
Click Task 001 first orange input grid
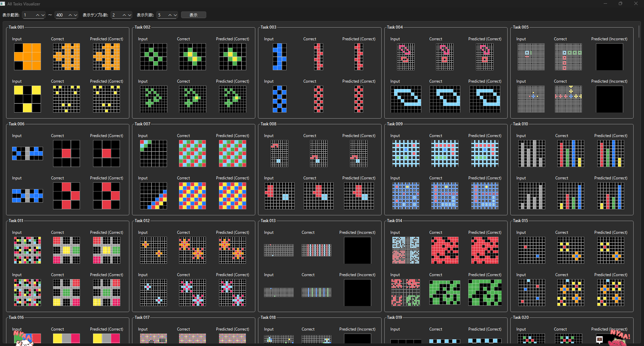(28, 57)
